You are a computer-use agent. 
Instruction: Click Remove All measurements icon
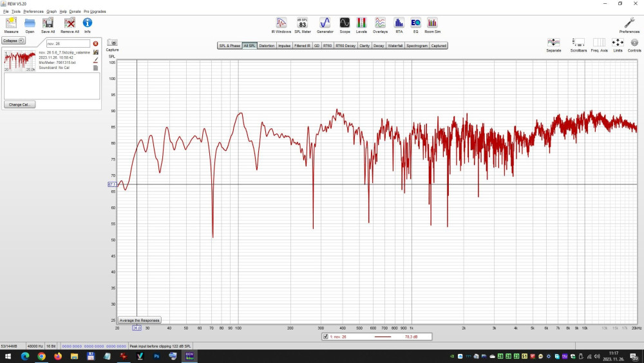[70, 23]
